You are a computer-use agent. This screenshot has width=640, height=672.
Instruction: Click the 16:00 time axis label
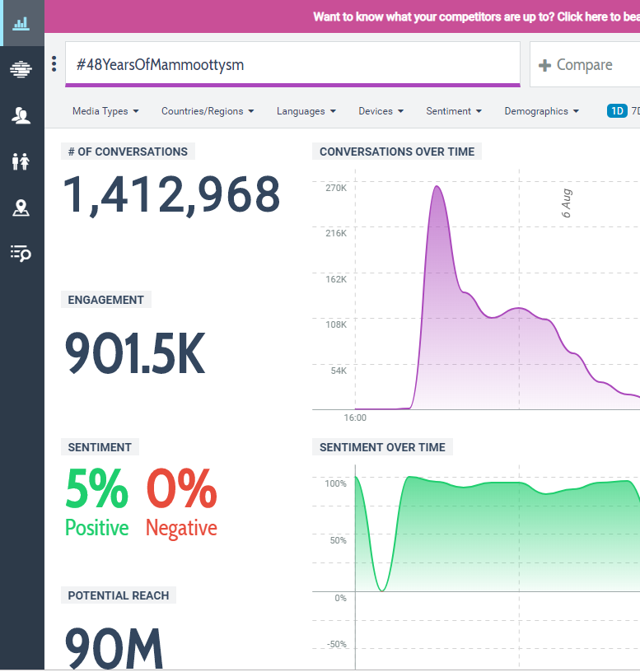(x=355, y=418)
